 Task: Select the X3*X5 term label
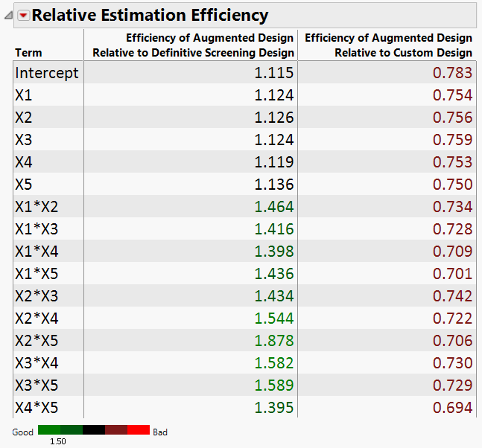point(36,385)
